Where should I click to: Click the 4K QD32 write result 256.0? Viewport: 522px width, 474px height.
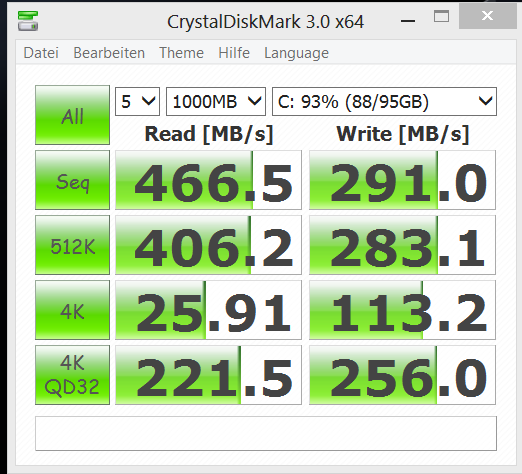(x=402, y=375)
